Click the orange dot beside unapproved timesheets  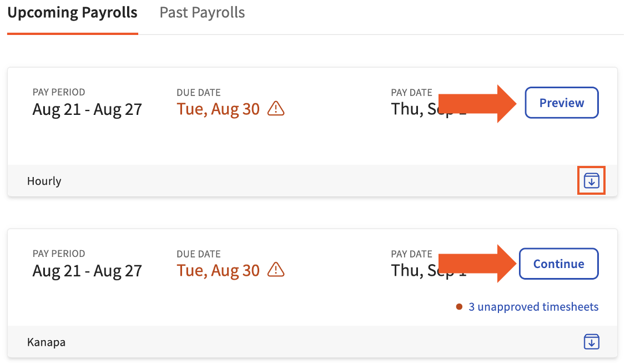(458, 306)
